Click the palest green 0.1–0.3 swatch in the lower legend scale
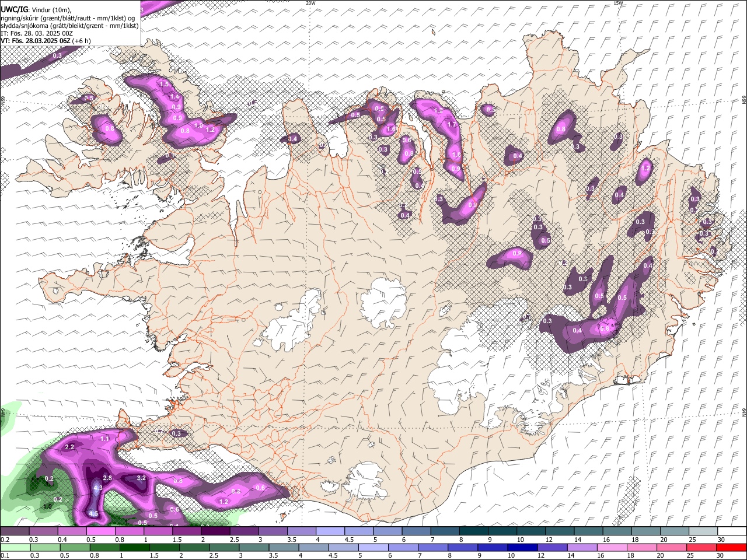Viewport: 747px width, 560px height. 15,548
